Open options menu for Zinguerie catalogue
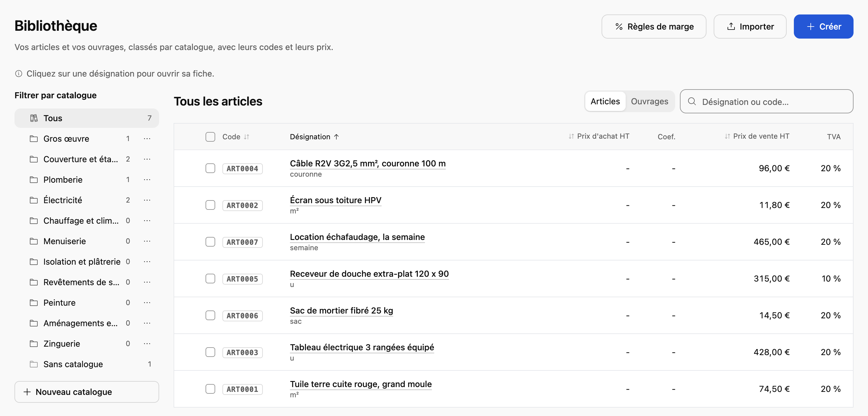Viewport: 868px width, 416px height. click(147, 344)
